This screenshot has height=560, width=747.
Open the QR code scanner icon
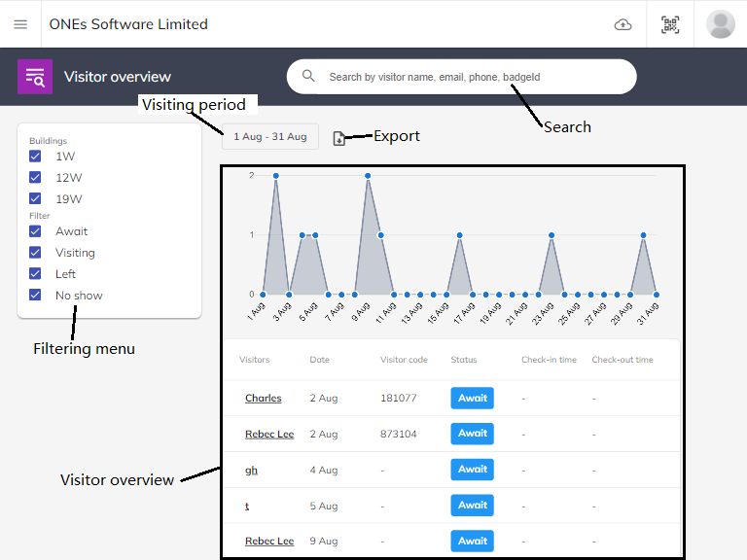(x=670, y=24)
